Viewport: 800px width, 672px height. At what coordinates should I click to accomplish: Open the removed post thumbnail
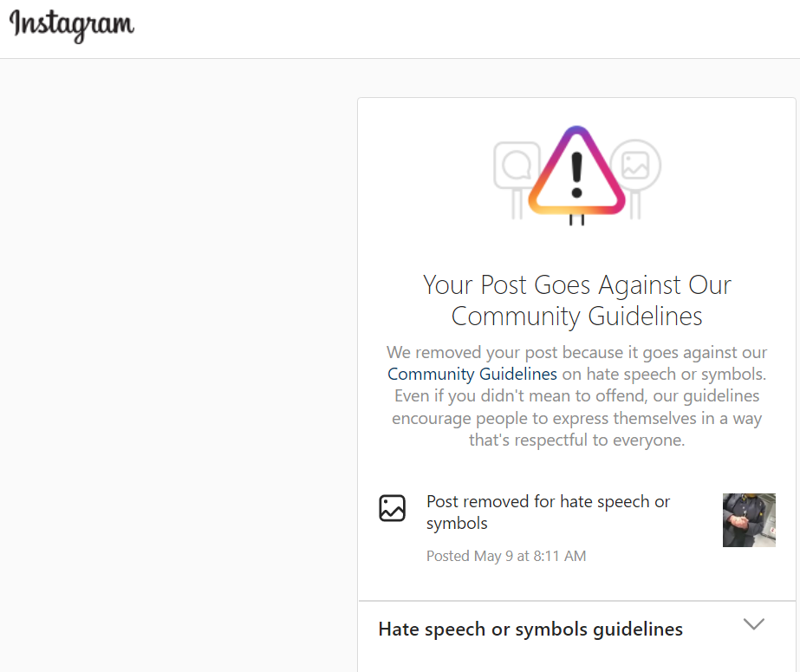coord(749,520)
